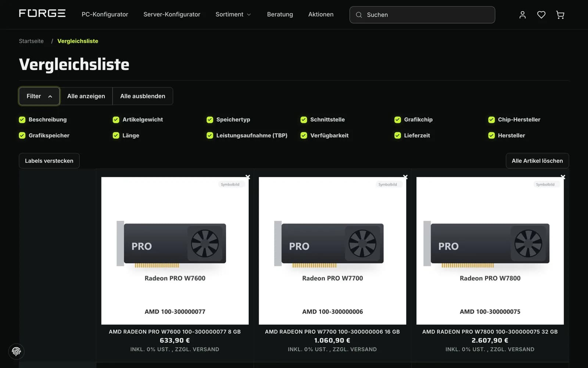
Task: Click the search magnifier icon
Action: tap(359, 15)
